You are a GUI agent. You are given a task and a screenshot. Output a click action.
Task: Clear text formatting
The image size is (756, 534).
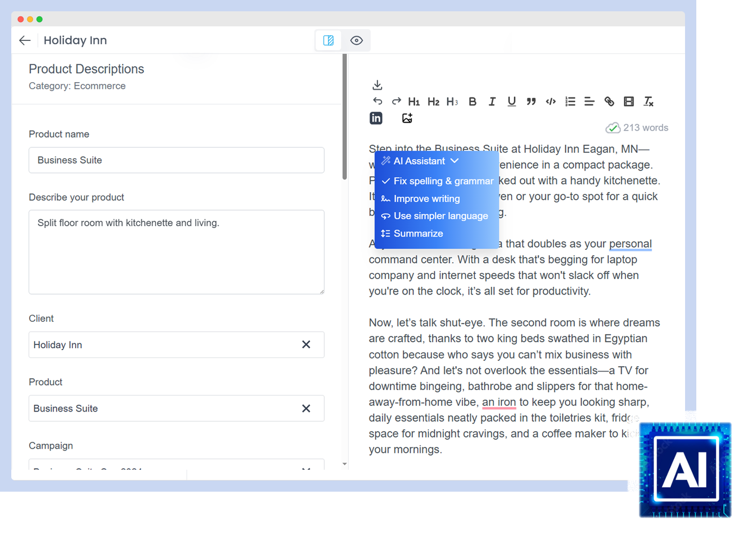click(x=648, y=101)
